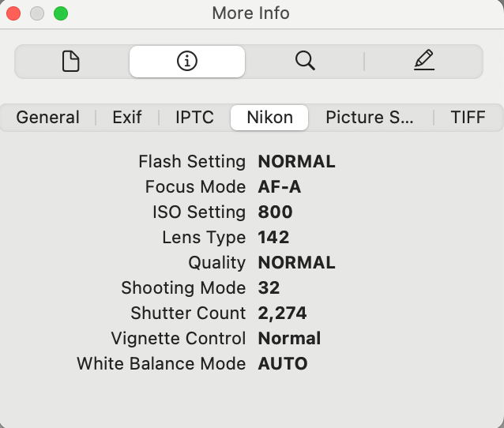The image size is (504, 428).
Task: Click the Lens Type value 142
Action: tap(273, 237)
